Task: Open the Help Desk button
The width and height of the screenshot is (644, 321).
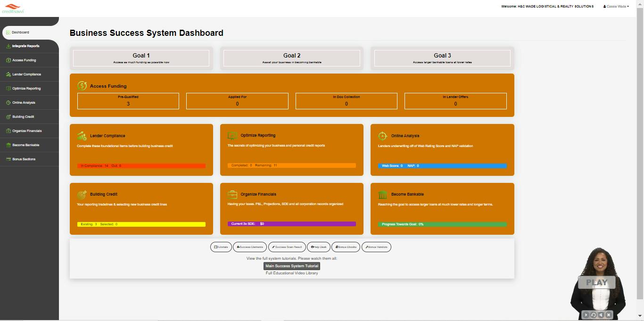Action: point(319,247)
